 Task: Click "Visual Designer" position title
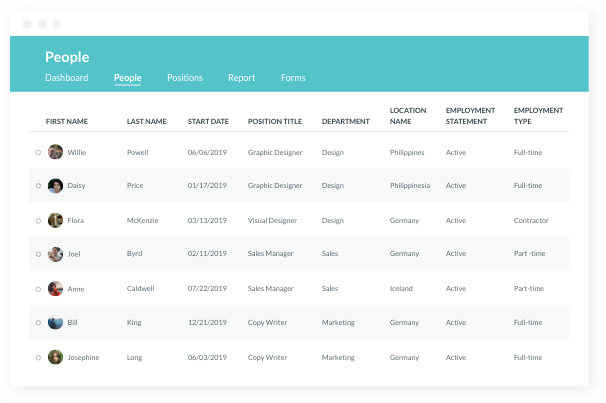[272, 221]
